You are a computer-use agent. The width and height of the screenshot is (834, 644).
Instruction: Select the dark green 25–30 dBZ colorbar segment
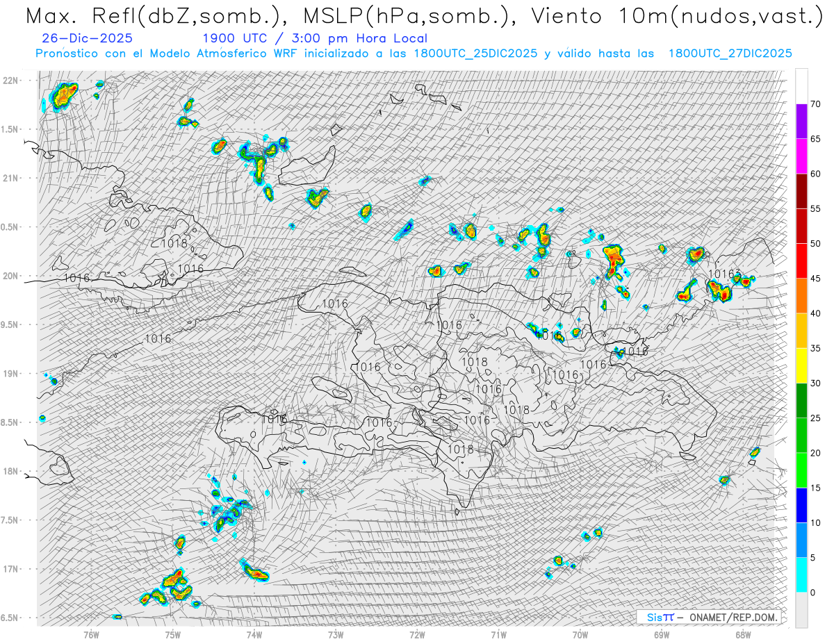coord(801,400)
